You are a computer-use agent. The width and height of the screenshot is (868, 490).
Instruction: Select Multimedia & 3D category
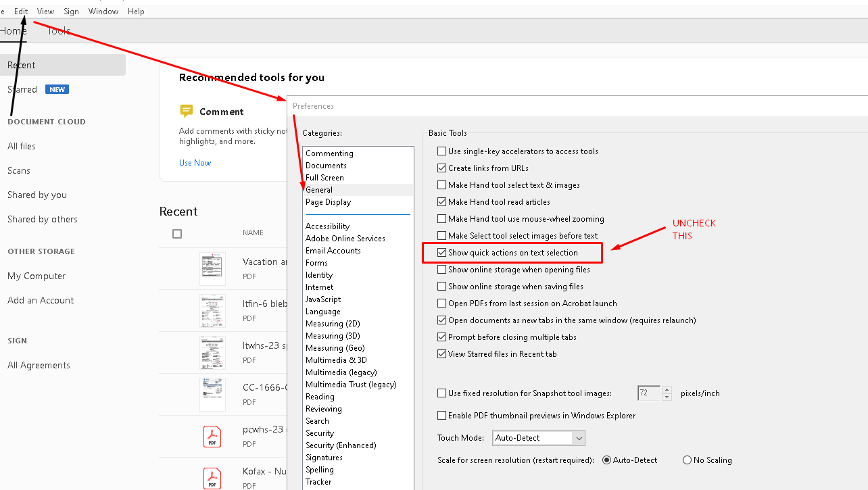pos(336,360)
